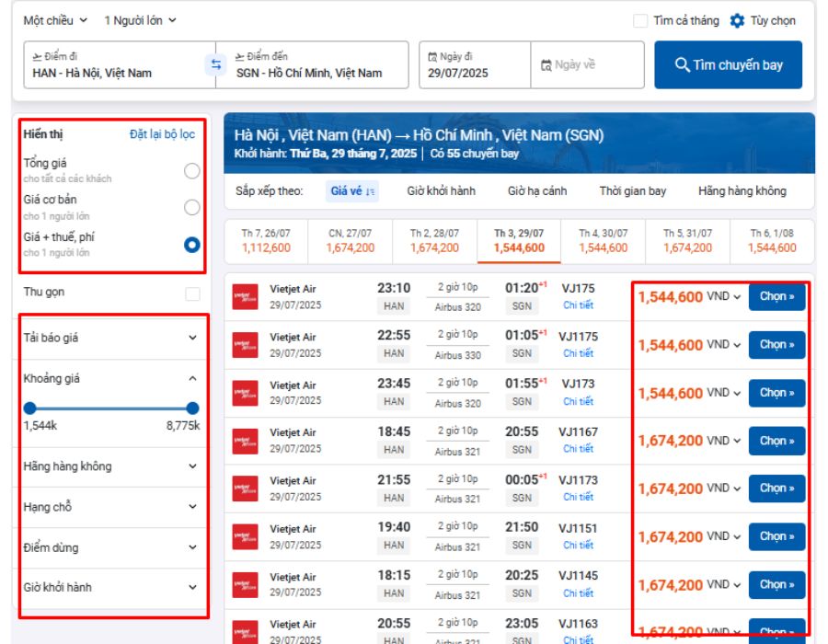Open Chi tiết for flight VJ1145

(579, 593)
